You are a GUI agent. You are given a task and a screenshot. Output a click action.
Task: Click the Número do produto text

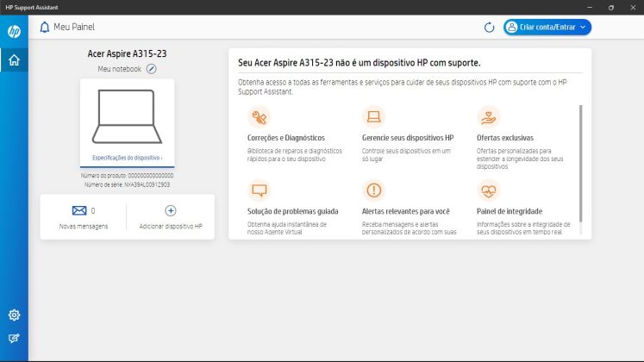127,176
